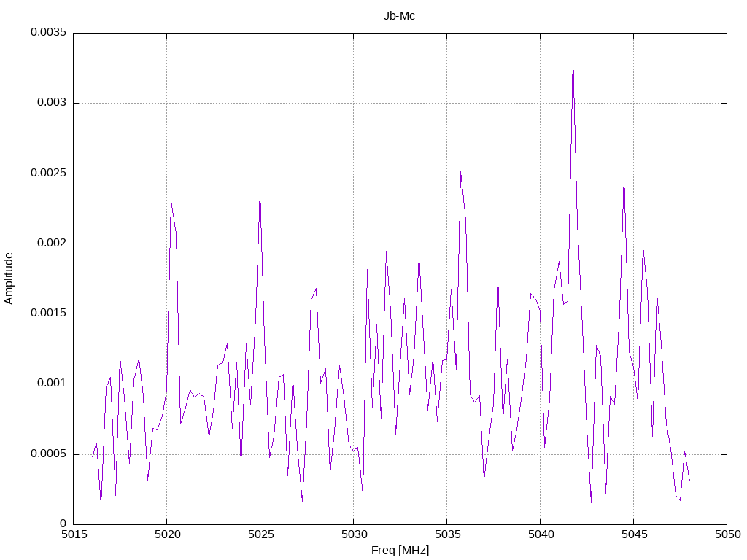747x560 pixels.
Task: Click the peak top at 5025 MHz
Action: (260, 190)
